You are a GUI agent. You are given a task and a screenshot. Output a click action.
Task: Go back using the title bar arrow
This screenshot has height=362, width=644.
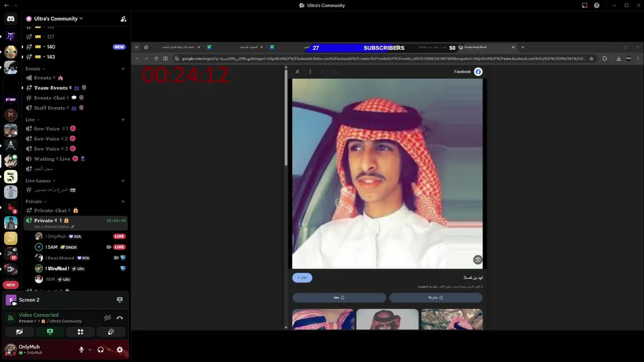pos(6,6)
